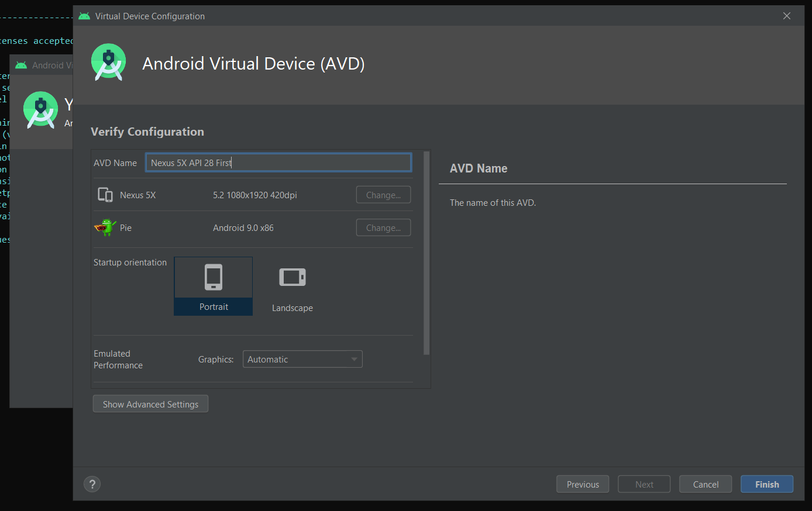The width and height of the screenshot is (812, 511).
Task: Click the AVD Name input field
Action: coord(278,163)
